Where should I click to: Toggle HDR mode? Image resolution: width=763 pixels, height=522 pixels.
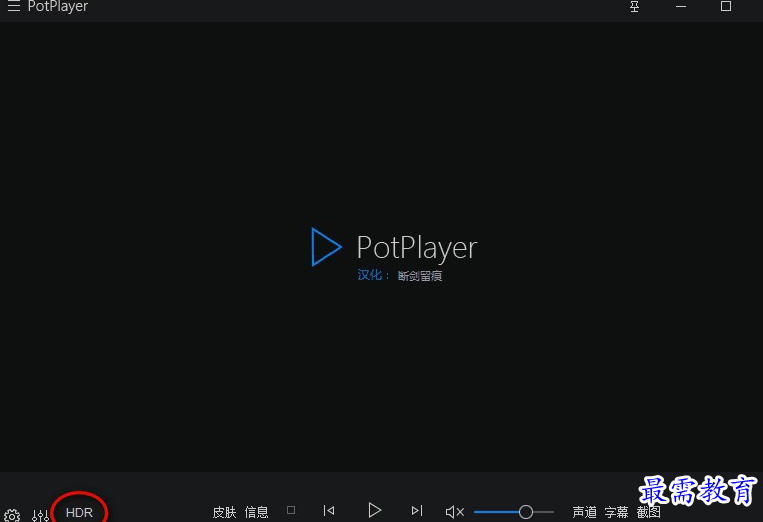(79, 512)
